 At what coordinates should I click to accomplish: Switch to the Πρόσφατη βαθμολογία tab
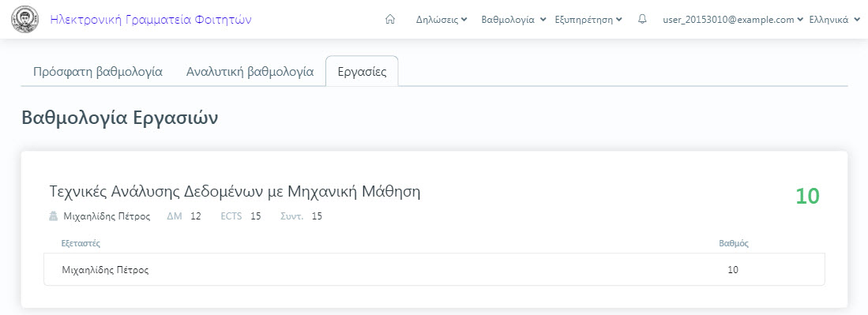tap(97, 72)
